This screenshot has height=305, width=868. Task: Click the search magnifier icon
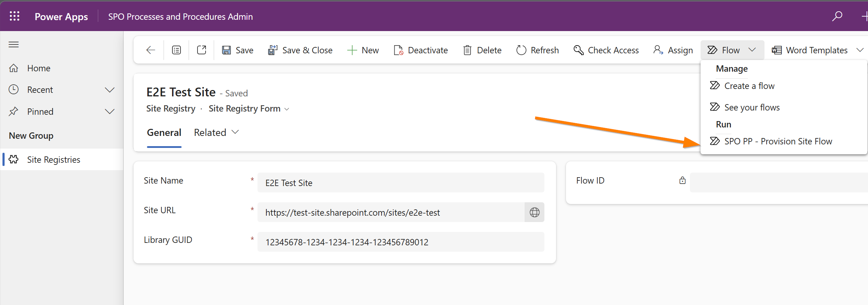[x=837, y=16]
